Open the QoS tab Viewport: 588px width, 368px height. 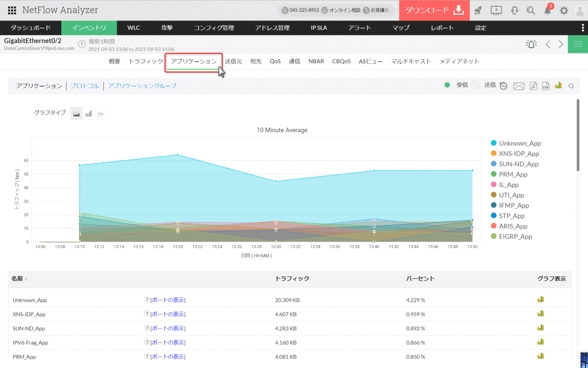click(x=275, y=61)
